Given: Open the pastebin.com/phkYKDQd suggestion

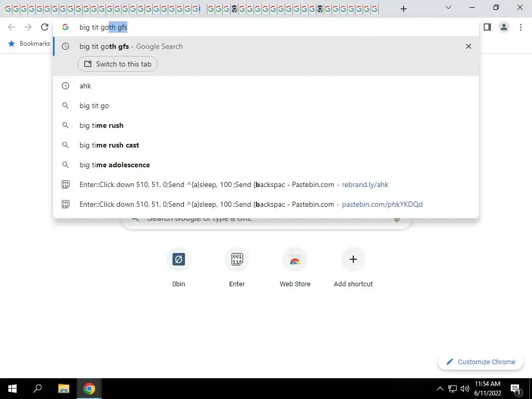Looking at the screenshot, I should click(x=266, y=204).
